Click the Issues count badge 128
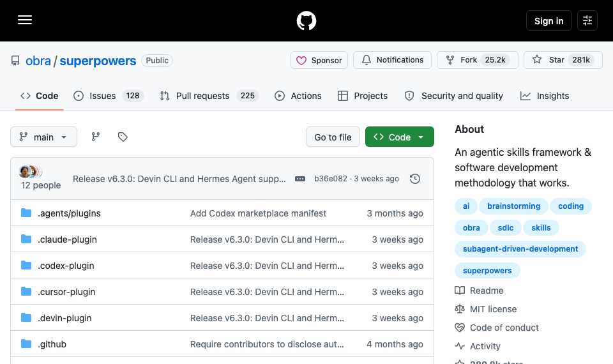The height and width of the screenshot is (364, 613). 133,96
